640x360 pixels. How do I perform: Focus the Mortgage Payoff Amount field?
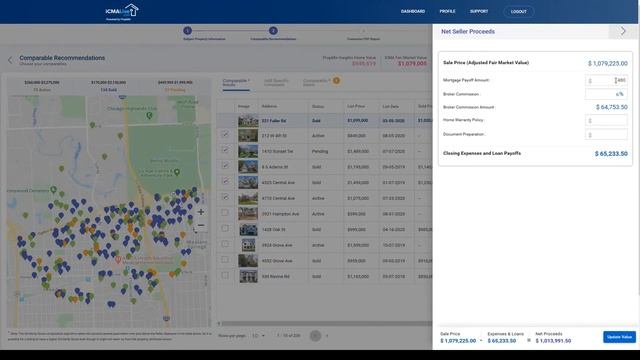pyautogui.click(x=606, y=80)
